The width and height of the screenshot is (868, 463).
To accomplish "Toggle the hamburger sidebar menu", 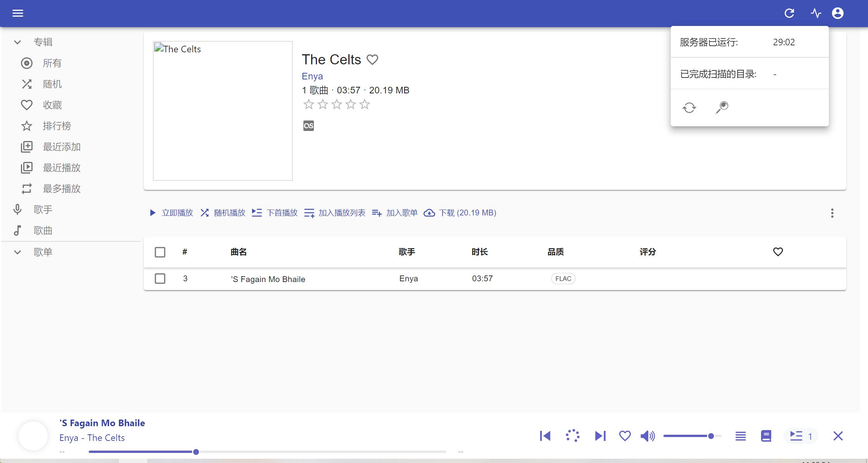I will (18, 13).
